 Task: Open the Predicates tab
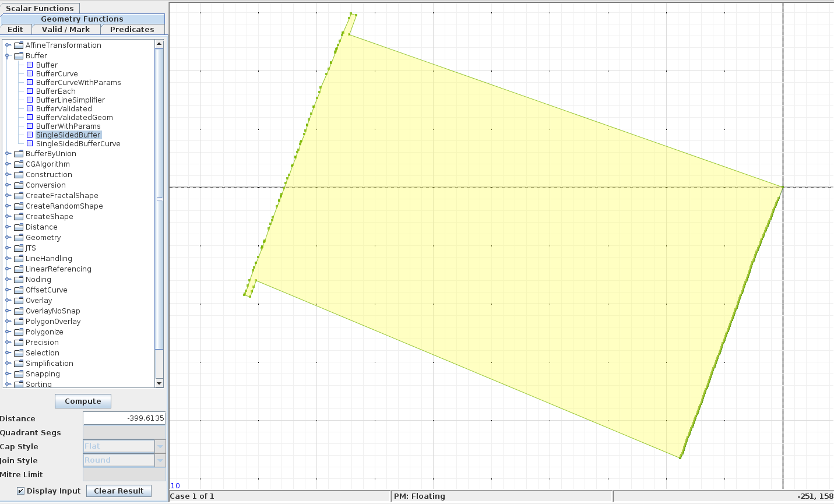(132, 29)
